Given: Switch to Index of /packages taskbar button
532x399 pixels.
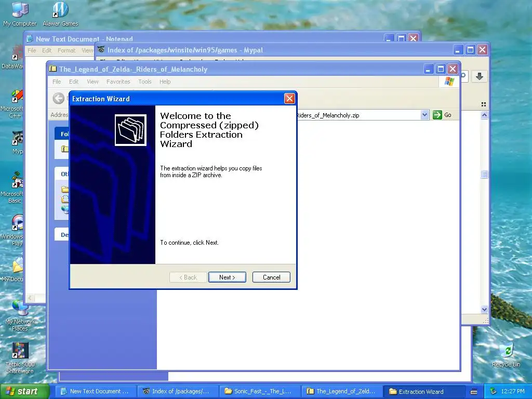Looking at the screenshot, I should [178, 391].
